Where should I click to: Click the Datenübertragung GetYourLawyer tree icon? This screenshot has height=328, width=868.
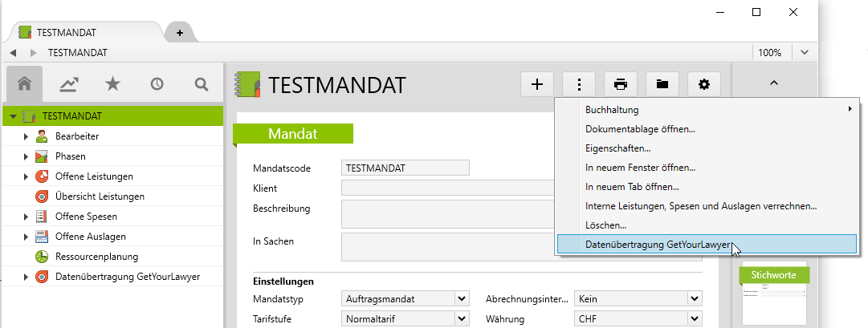pyautogui.click(x=42, y=277)
